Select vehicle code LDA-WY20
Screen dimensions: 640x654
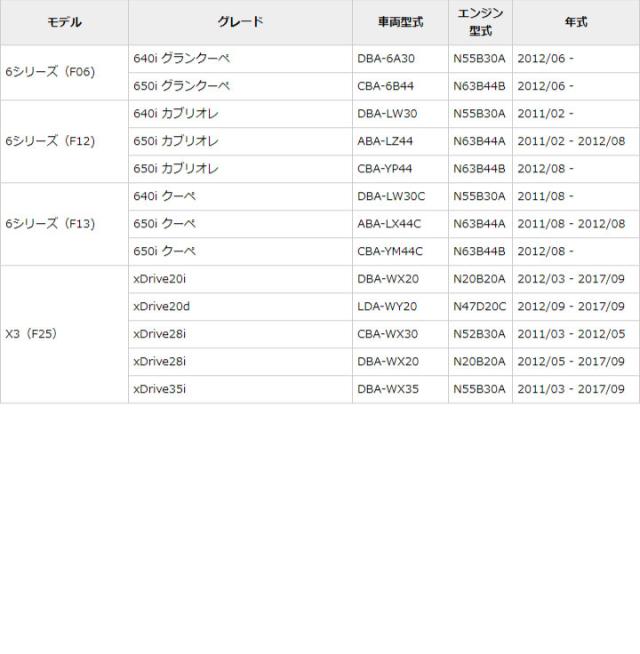point(387,306)
